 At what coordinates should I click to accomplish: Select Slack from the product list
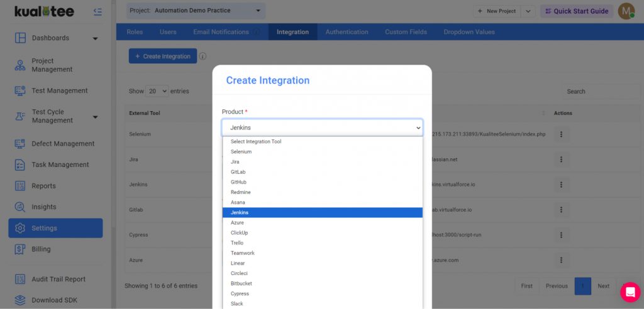coord(323,304)
